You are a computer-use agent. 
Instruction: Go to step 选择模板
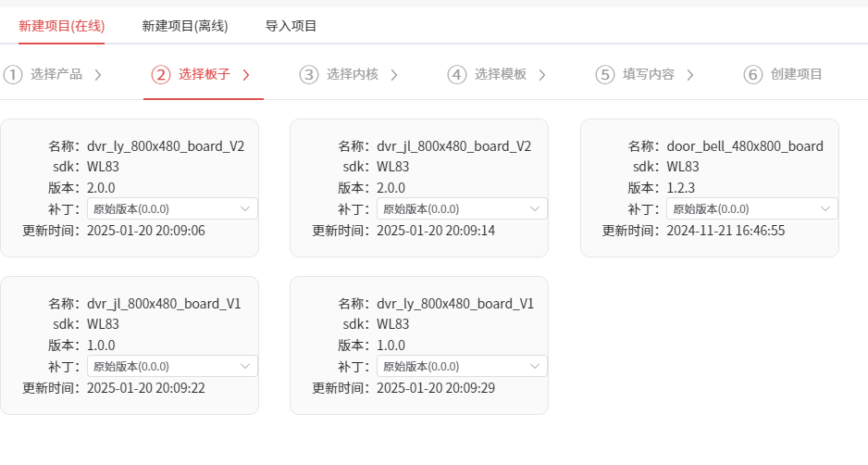(x=501, y=74)
